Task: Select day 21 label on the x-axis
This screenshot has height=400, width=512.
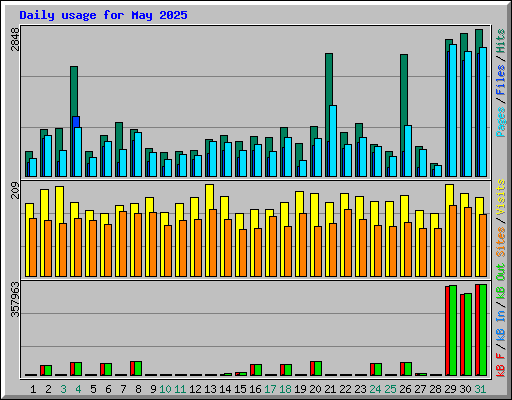Action: pyautogui.click(x=330, y=389)
